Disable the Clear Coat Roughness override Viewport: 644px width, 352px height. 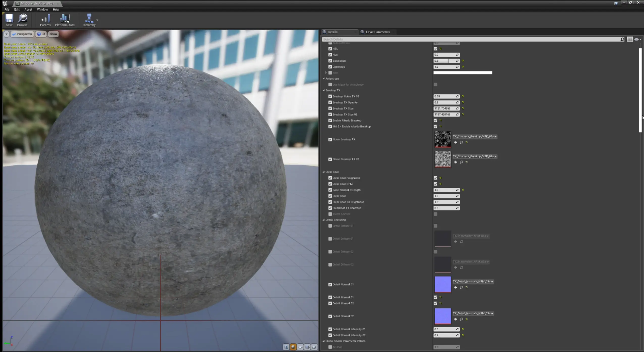330,178
